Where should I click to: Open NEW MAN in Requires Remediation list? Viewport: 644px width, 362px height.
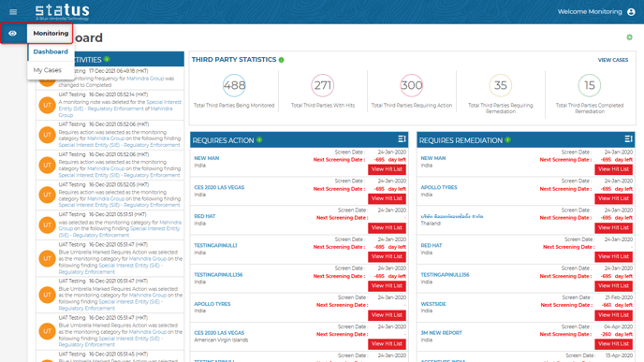tap(433, 158)
